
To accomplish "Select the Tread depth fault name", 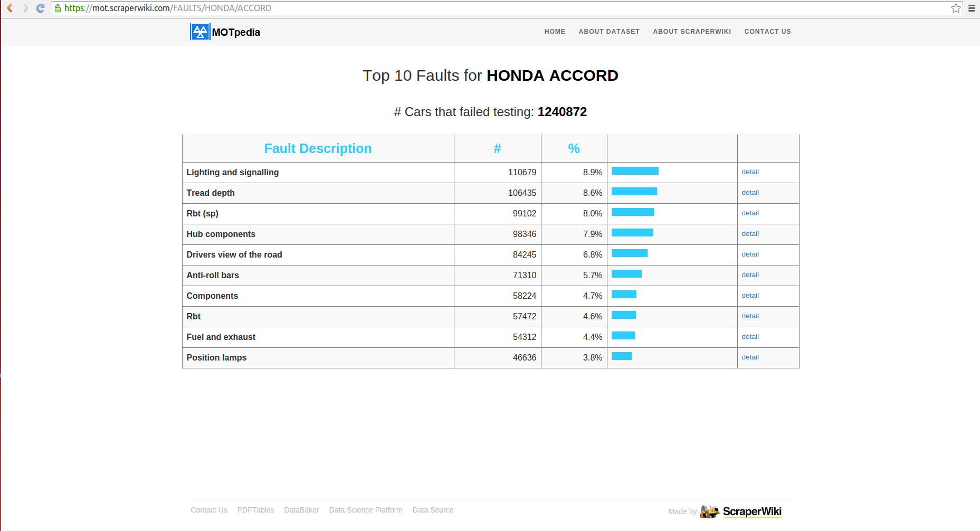I will [x=211, y=193].
